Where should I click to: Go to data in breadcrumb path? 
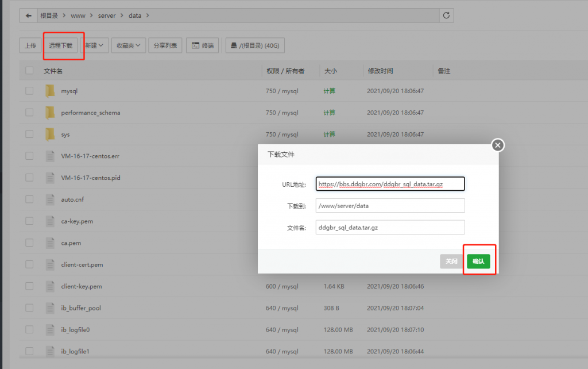coord(135,16)
